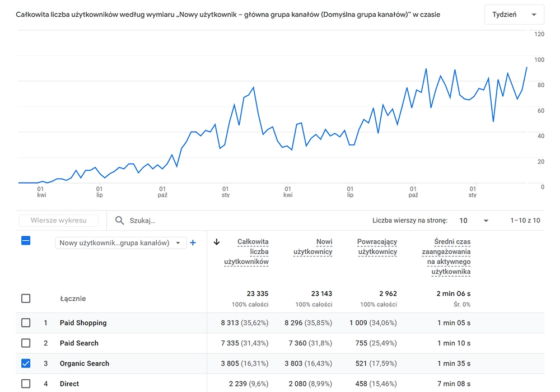This screenshot has height=392, width=560.
Task: Select the Organic Search row label
Action: pyautogui.click(x=84, y=363)
